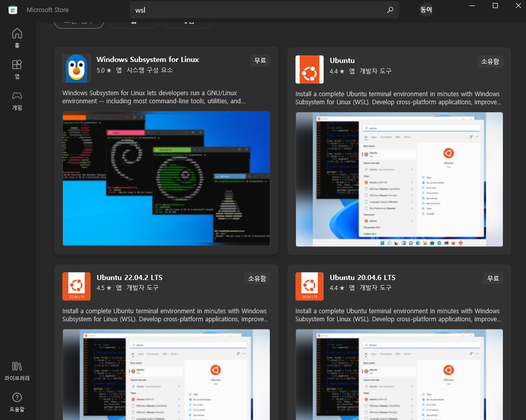Click the Ubuntu 20.04 LTS app icon
Viewport: 526px width, 420px height.
click(x=309, y=287)
